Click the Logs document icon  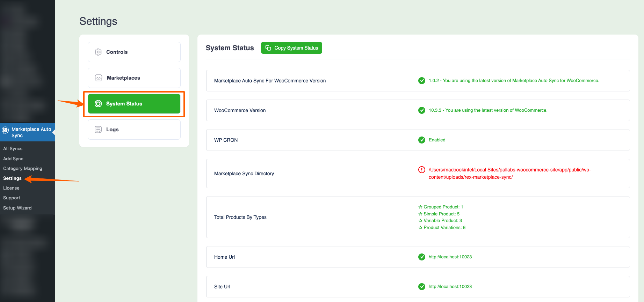click(98, 130)
